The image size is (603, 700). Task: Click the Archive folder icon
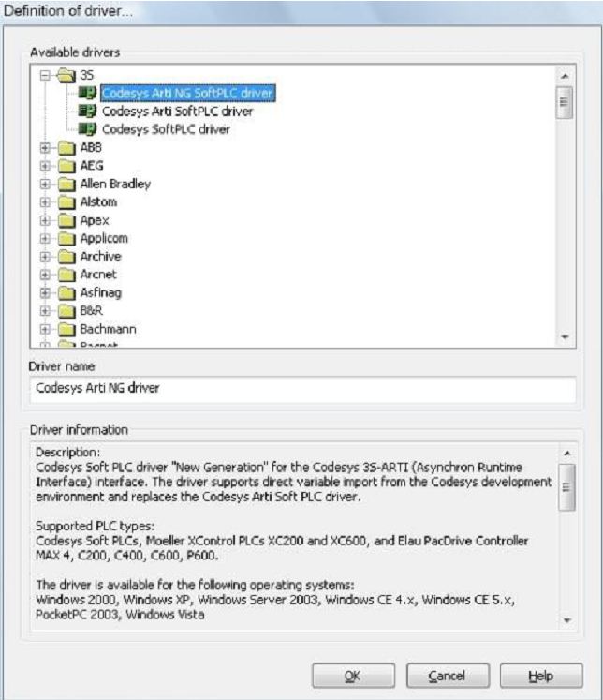(x=66, y=257)
